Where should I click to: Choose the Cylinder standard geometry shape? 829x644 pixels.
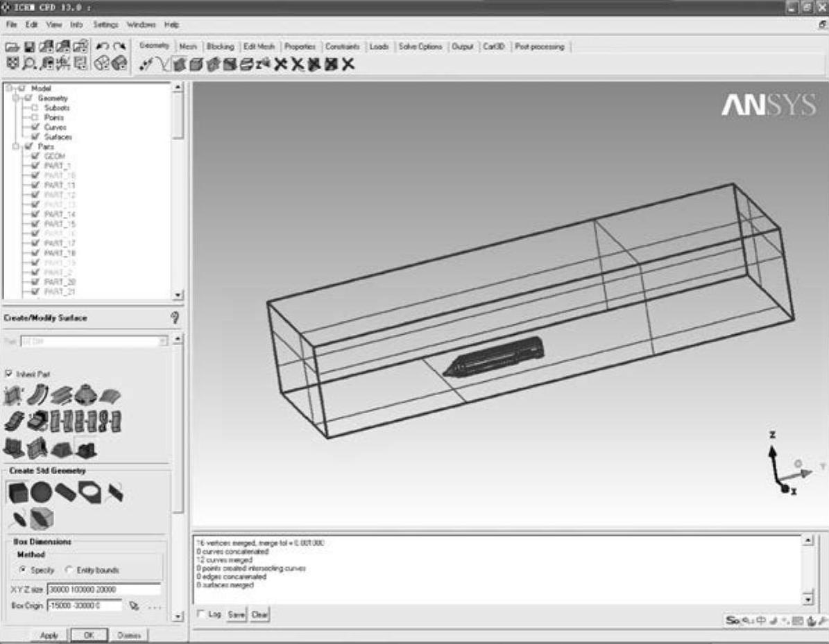point(65,492)
